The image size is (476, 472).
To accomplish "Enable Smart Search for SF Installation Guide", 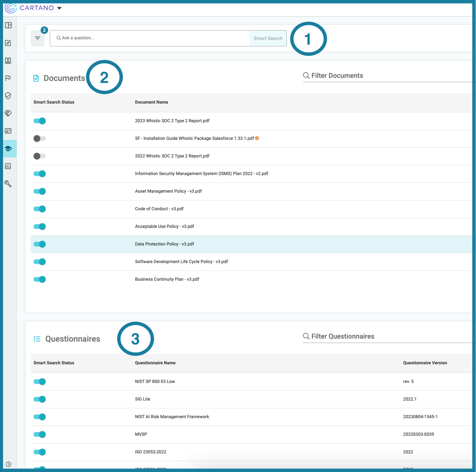I will (x=40, y=138).
